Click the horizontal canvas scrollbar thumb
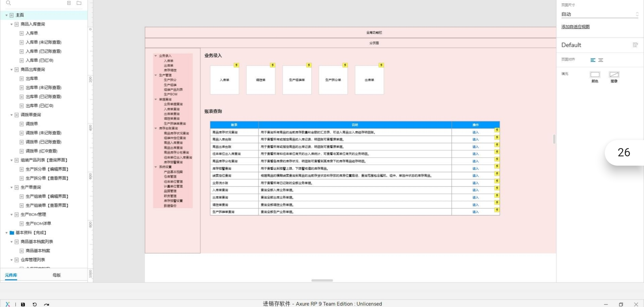 pyautogui.click(x=322, y=280)
